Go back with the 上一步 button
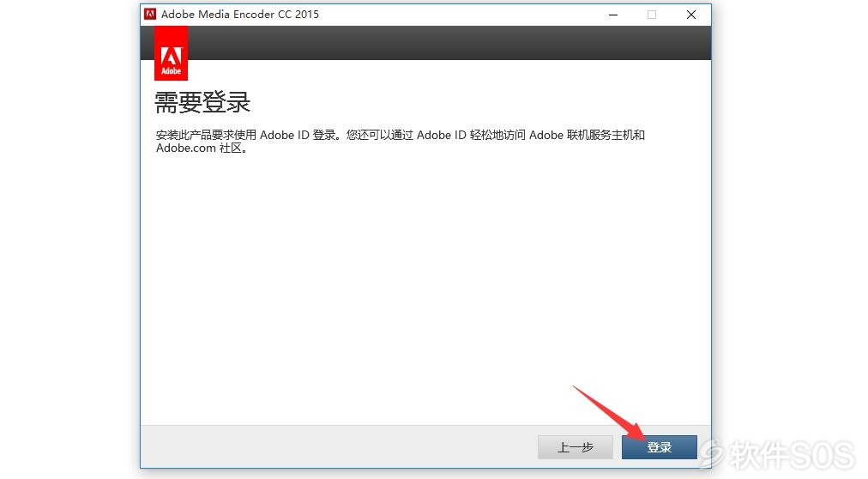This screenshot has height=479, width=868. click(x=576, y=447)
